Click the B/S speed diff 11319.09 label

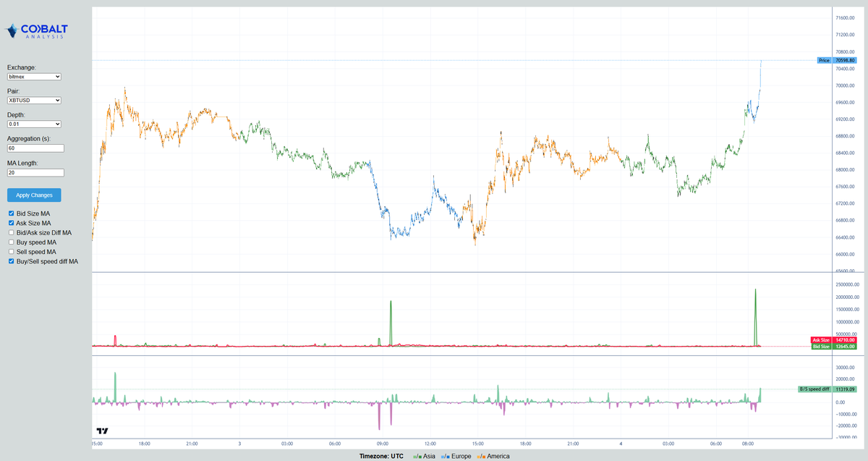pyautogui.click(x=828, y=389)
